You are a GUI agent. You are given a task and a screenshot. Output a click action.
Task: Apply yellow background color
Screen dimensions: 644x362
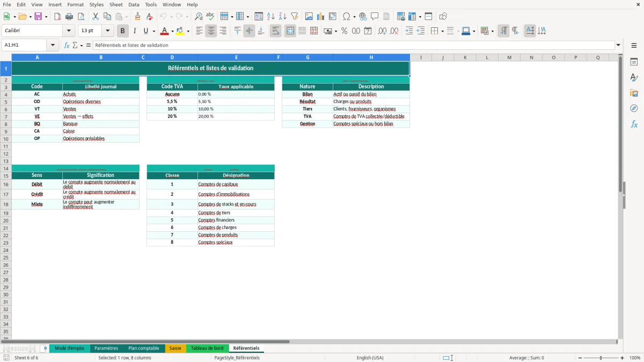pos(180,31)
